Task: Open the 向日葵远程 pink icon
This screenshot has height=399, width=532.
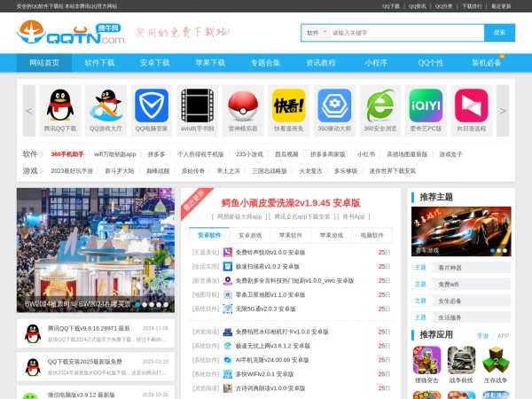Action: 472,106
